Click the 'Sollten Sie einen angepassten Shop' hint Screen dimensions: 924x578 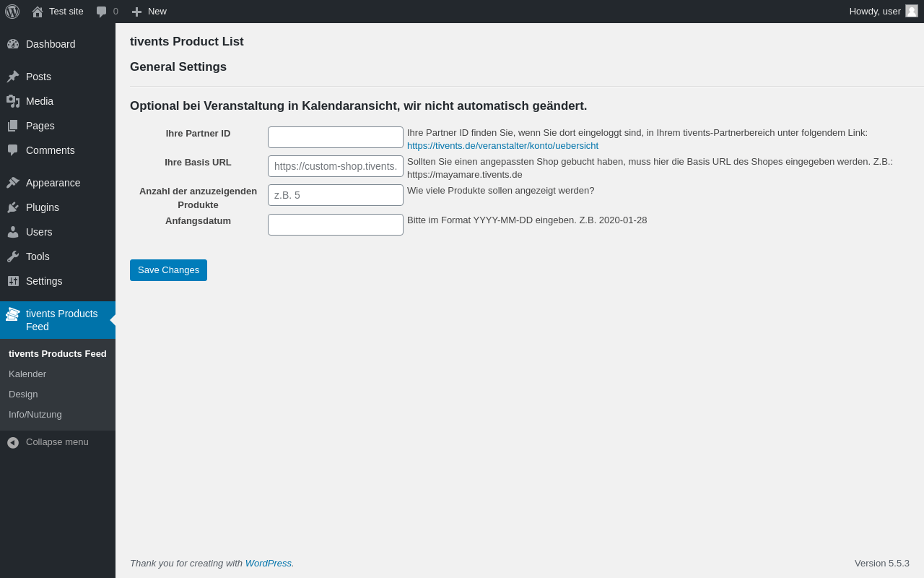coord(650,168)
